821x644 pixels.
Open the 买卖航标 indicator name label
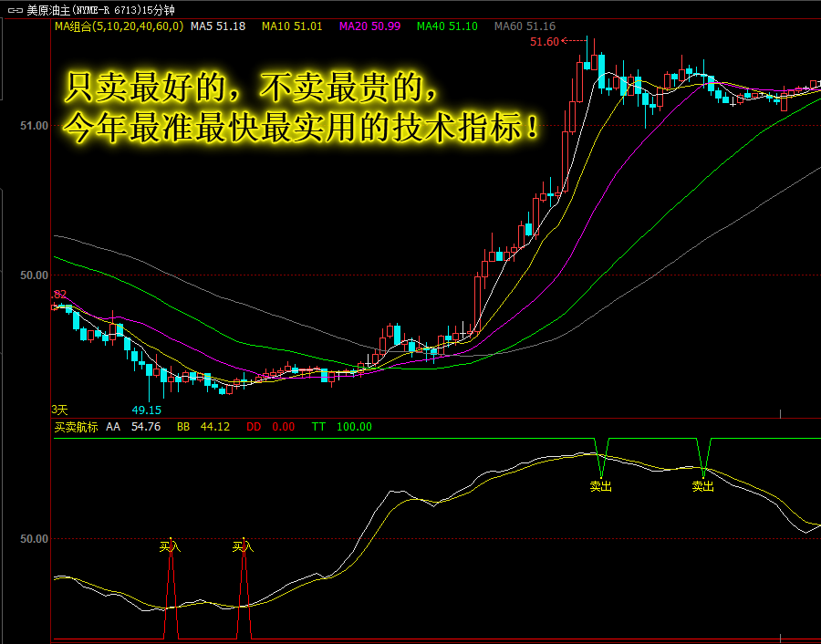[75, 426]
